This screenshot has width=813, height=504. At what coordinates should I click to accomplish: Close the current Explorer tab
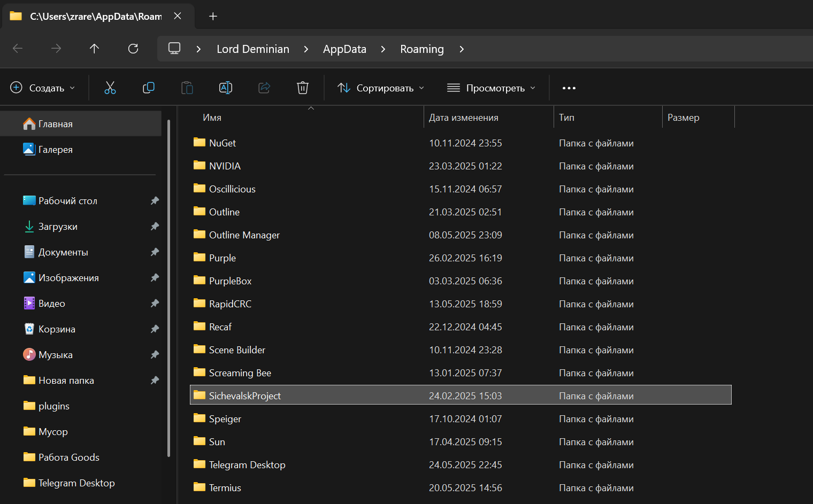click(x=178, y=16)
